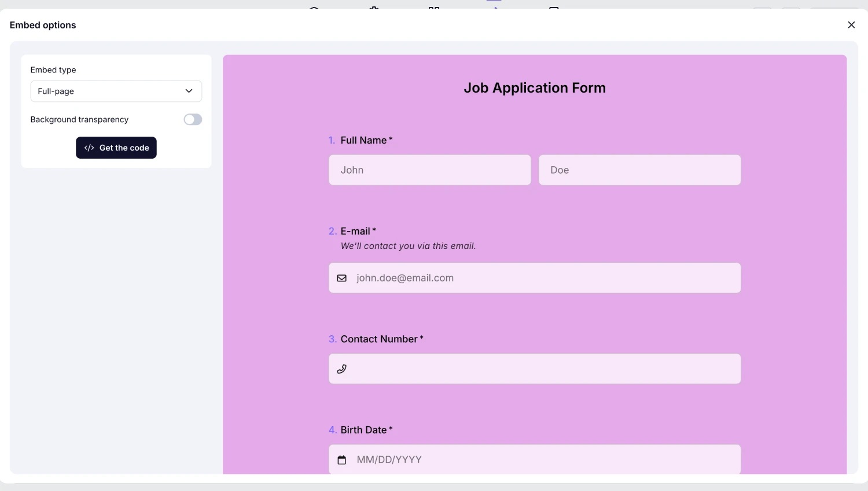The image size is (868, 491).
Task: Click the Background transparency label text
Action: (79, 119)
